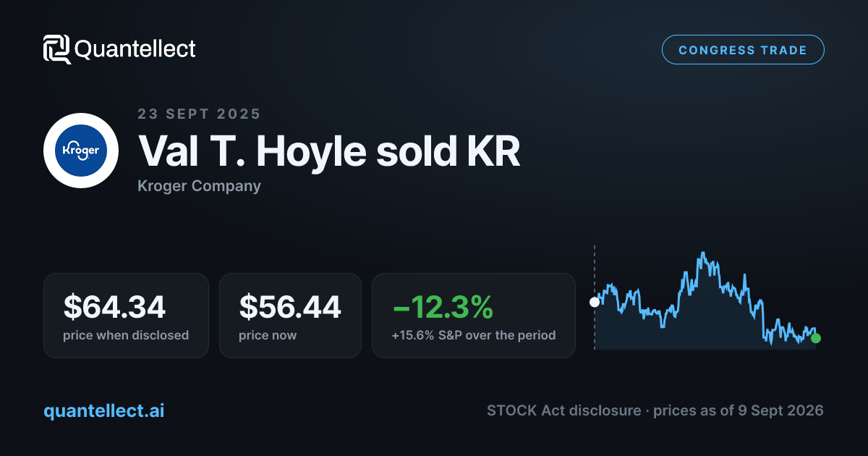Click the -12.3% return card
The width and height of the screenshot is (868, 456).
(x=474, y=316)
